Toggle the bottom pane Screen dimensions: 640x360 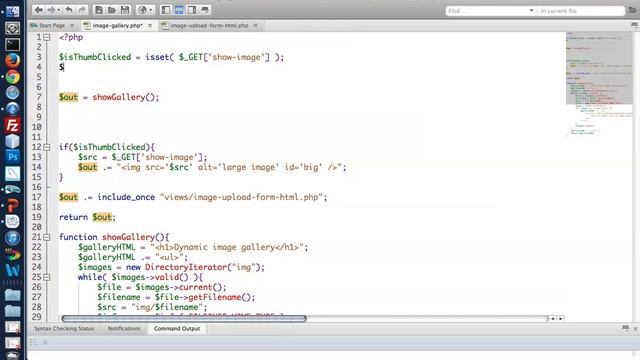(179, 10)
